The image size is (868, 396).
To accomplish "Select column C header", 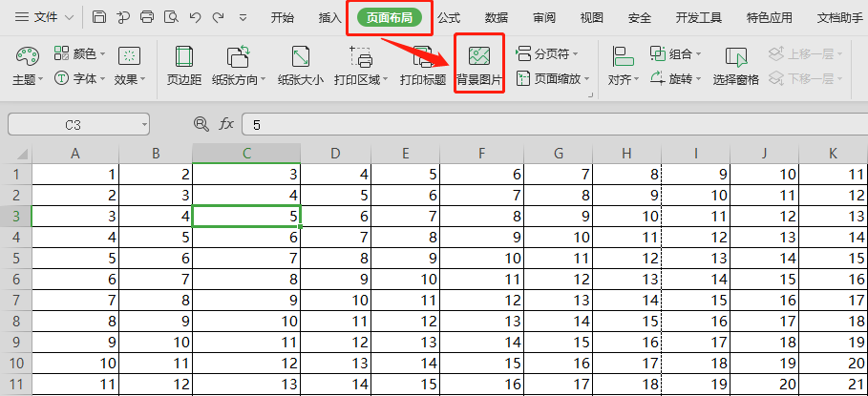I will (x=247, y=154).
